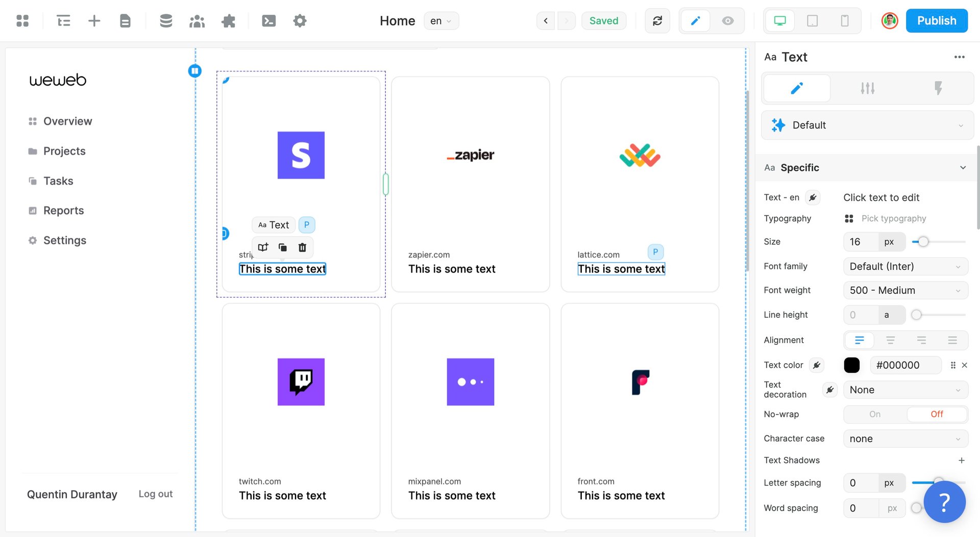Click the Letter spacing value field
This screenshot has height=537, width=980.
pos(861,483)
